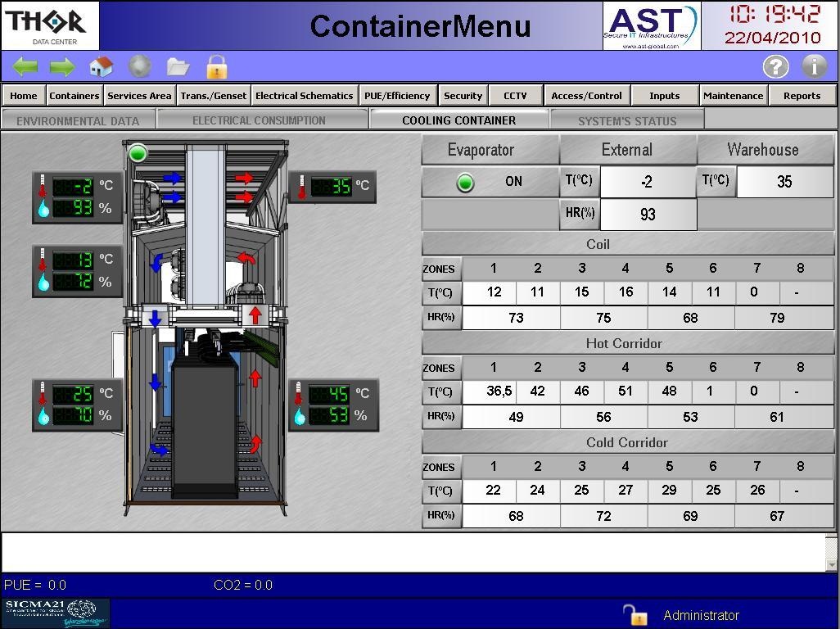Screen dimensions: 840x629
Task: Switch to Environmental Data tab
Action: click(x=78, y=120)
